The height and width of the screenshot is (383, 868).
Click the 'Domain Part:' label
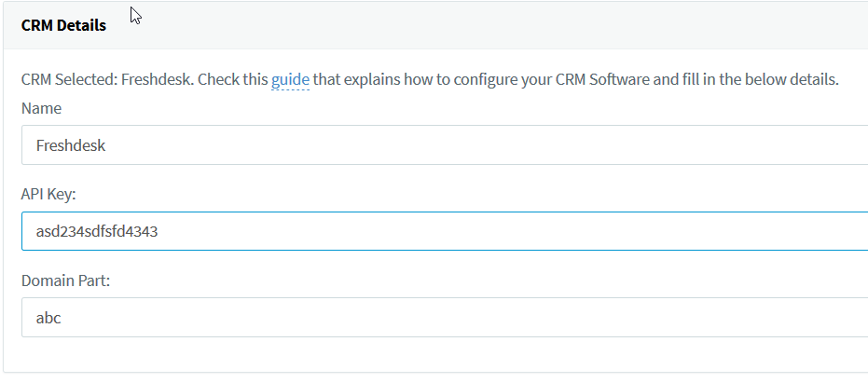pos(65,280)
